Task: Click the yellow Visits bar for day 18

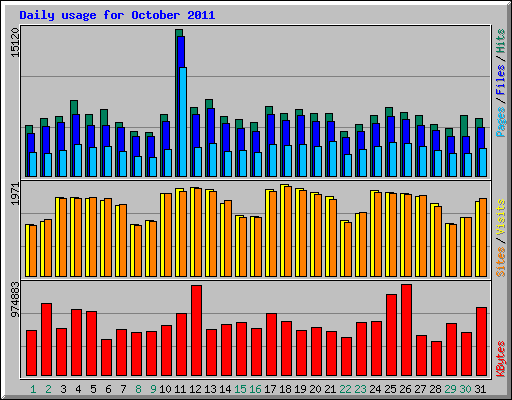Action: tap(282, 230)
